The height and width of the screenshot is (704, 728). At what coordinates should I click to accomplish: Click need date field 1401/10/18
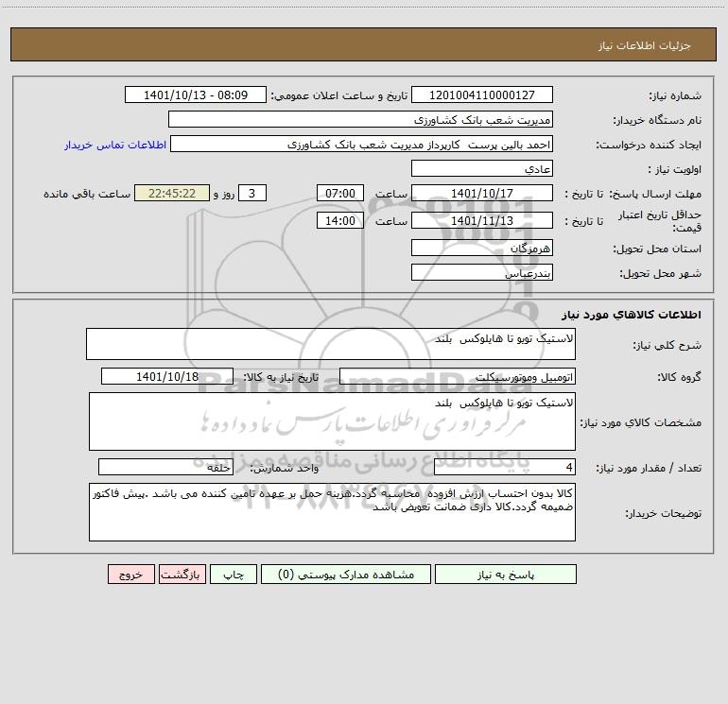tap(167, 376)
